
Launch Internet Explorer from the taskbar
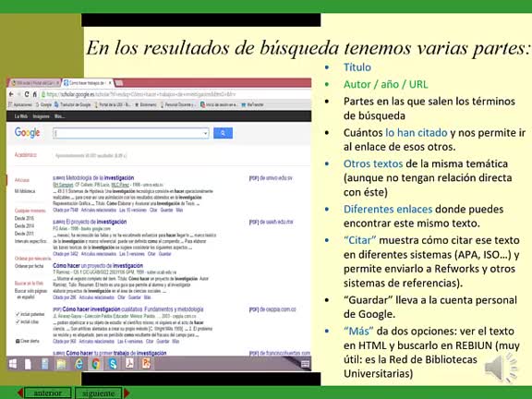tap(79, 364)
